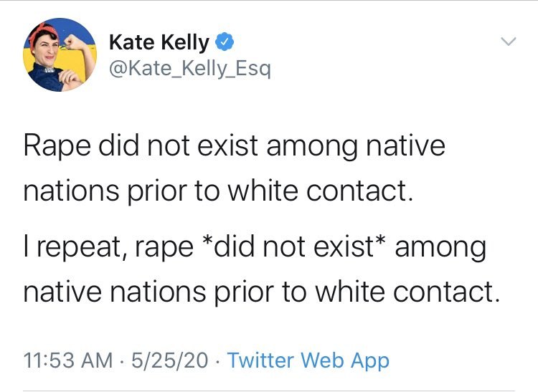Screen dimensions: 538x392
Task: Expand the tweet options chevron
Action: pos(508,42)
